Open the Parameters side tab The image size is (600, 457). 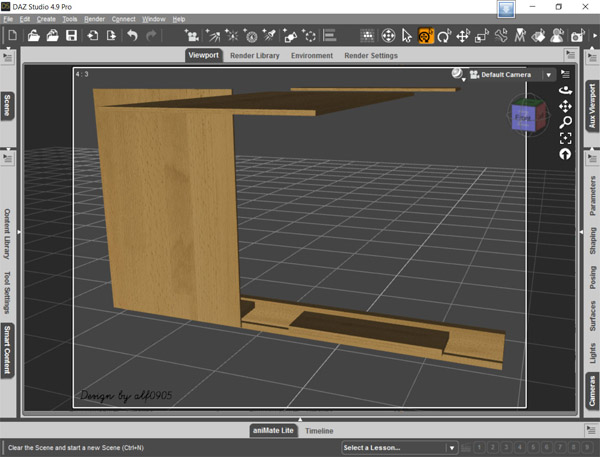tap(592, 195)
